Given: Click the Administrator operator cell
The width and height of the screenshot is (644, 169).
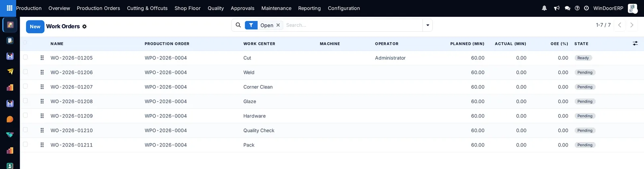Looking at the screenshot, I should pos(390,58).
